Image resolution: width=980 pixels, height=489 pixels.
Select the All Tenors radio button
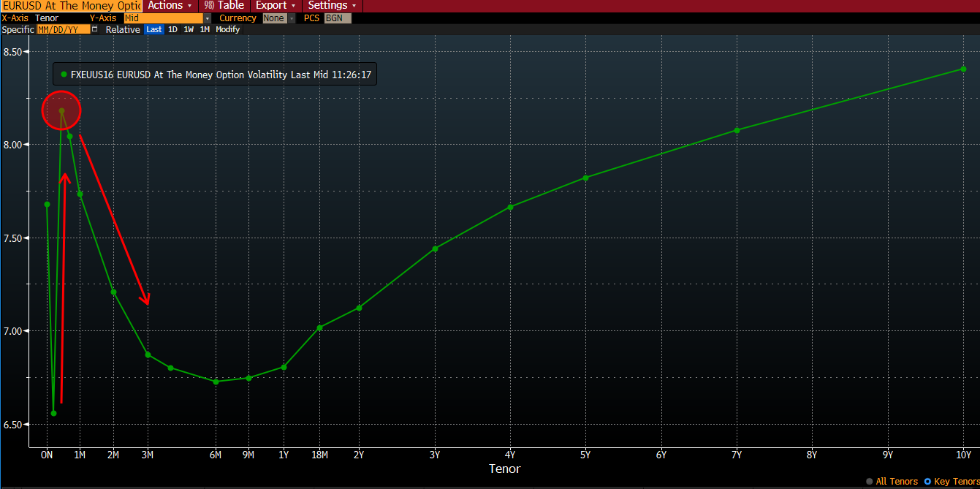click(x=869, y=482)
